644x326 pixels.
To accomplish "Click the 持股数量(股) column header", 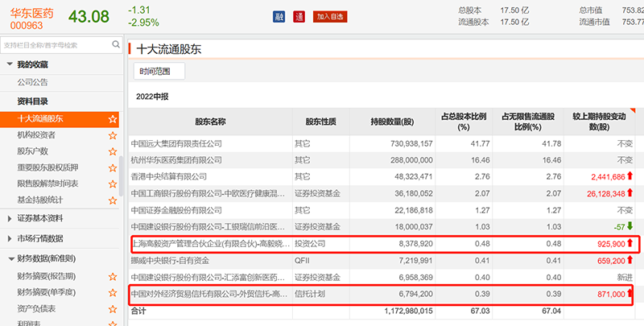I will pos(392,122).
